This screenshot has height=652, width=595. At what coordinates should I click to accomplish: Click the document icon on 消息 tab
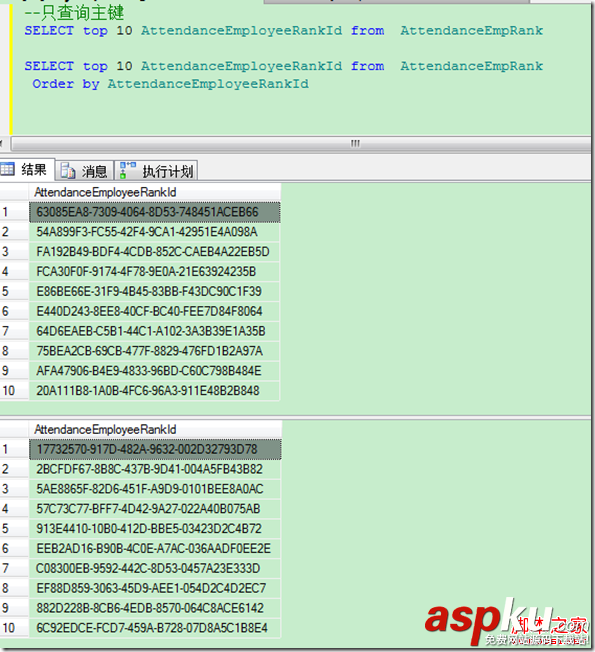67,170
